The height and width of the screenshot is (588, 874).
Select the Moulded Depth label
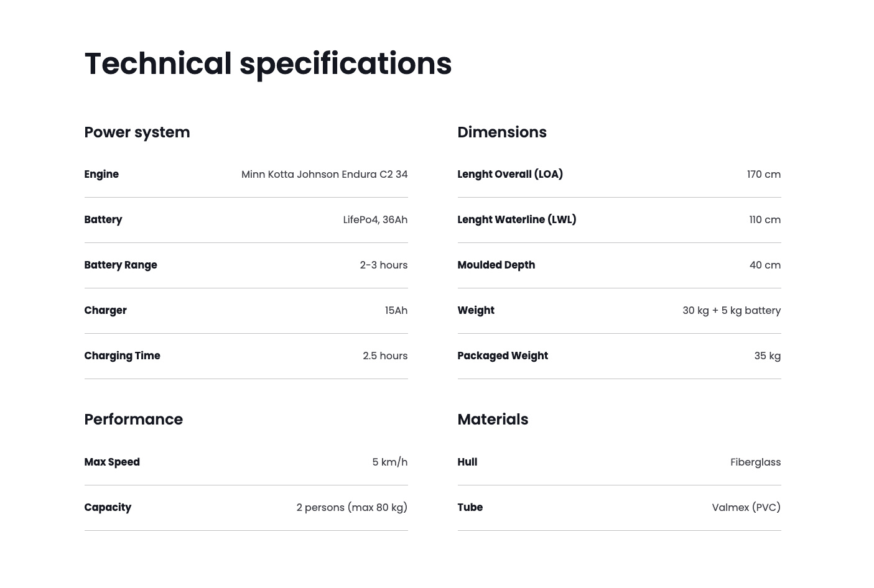coord(496,265)
